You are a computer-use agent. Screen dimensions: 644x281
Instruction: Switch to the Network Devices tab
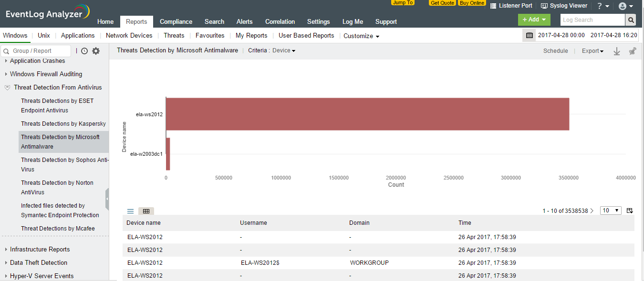pyautogui.click(x=129, y=35)
